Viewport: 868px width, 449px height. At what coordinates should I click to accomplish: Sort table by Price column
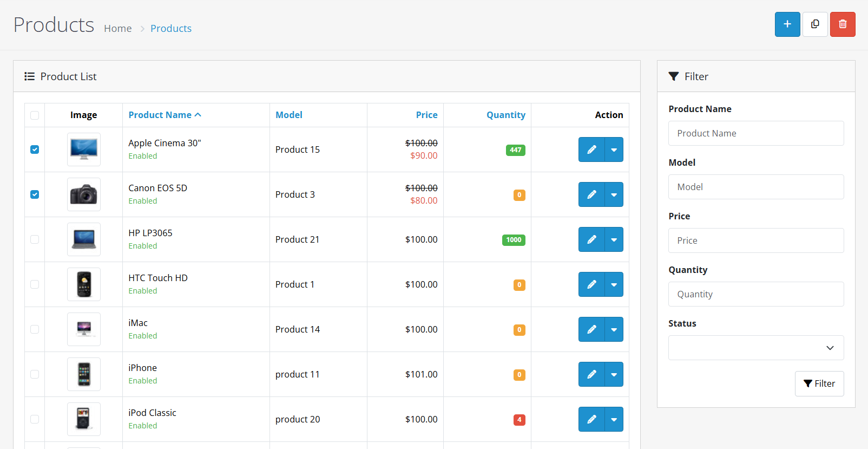click(427, 115)
